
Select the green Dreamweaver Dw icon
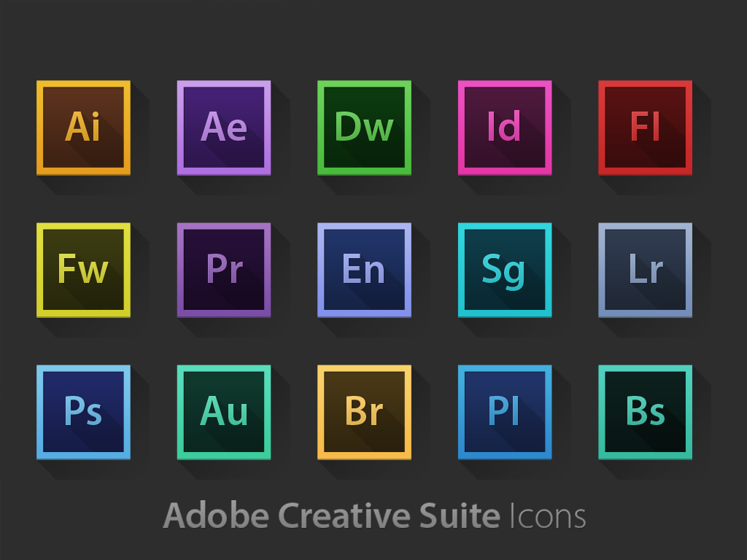point(364,128)
